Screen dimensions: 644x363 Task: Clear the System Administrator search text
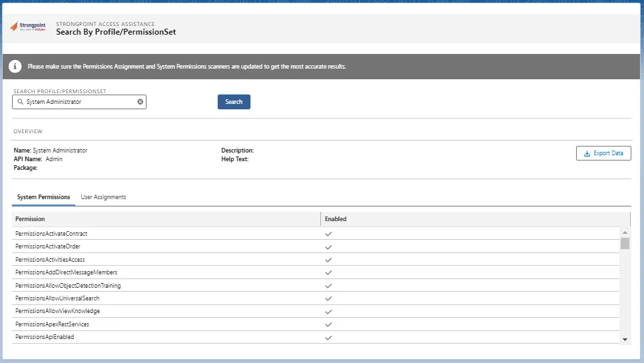point(140,102)
